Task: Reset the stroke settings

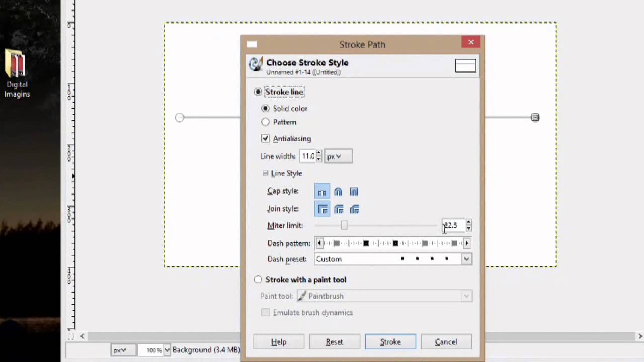Action: 334,342
